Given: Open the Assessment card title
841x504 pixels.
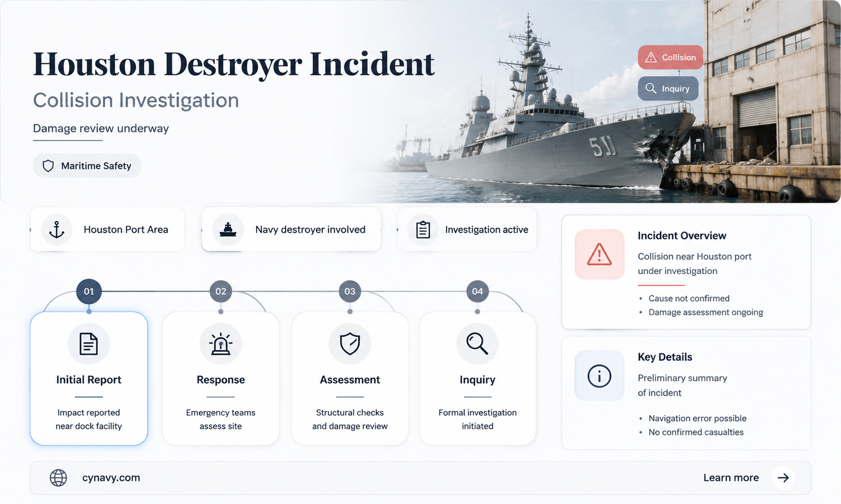Looking at the screenshot, I should 350,380.
